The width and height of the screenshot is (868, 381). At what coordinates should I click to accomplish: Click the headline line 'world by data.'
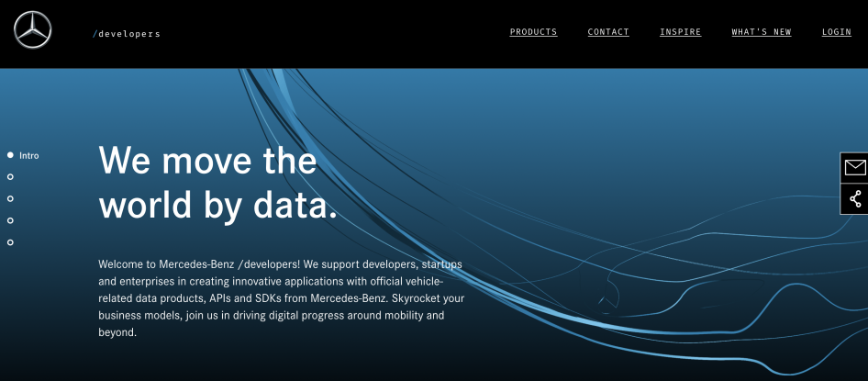218,206
